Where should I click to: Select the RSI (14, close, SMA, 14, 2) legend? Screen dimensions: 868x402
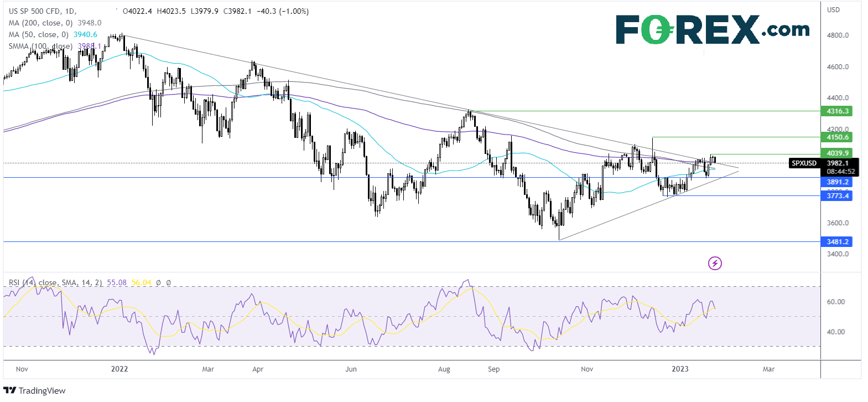pyautogui.click(x=55, y=282)
